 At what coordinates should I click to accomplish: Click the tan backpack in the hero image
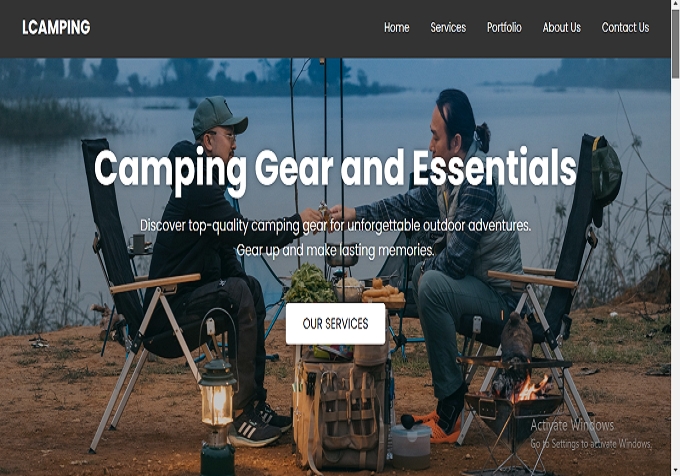coord(341,412)
